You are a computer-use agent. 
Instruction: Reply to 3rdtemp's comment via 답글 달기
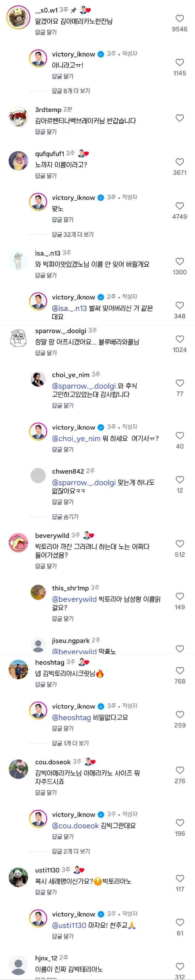coord(46,132)
